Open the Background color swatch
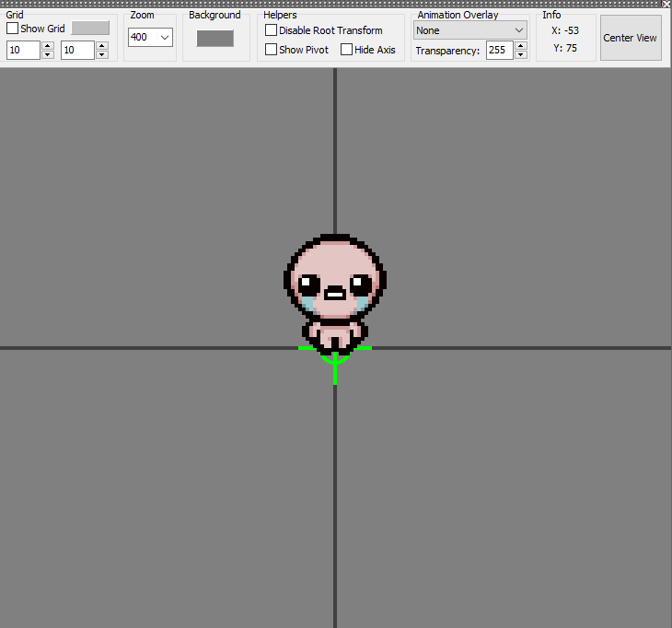Viewport: 672px width, 628px height. click(x=215, y=38)
